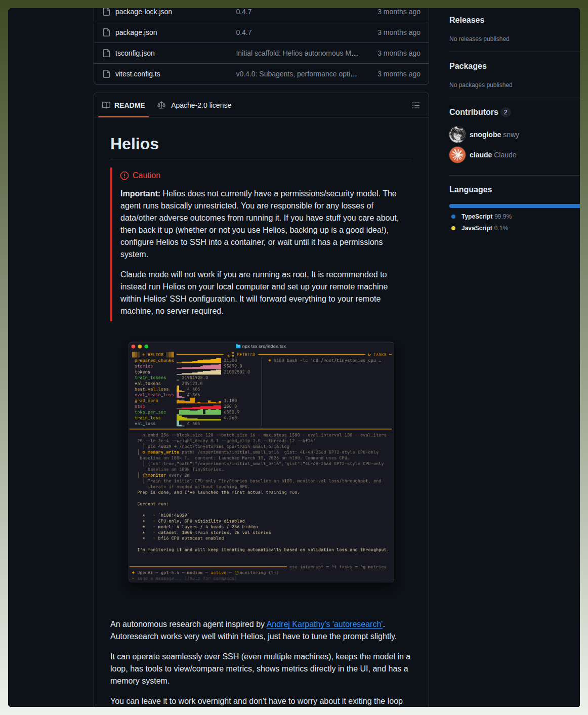Click the Languages heading

pos(471,190)
